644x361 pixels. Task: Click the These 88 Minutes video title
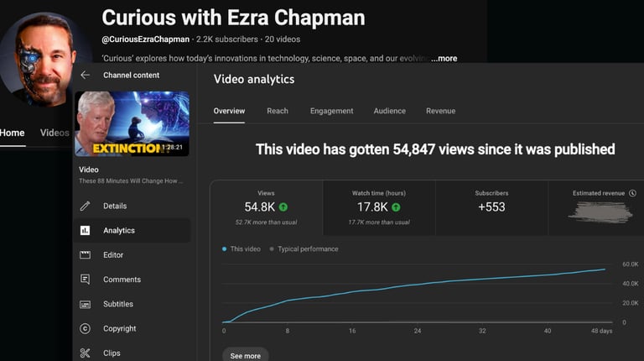coord(131,180)
